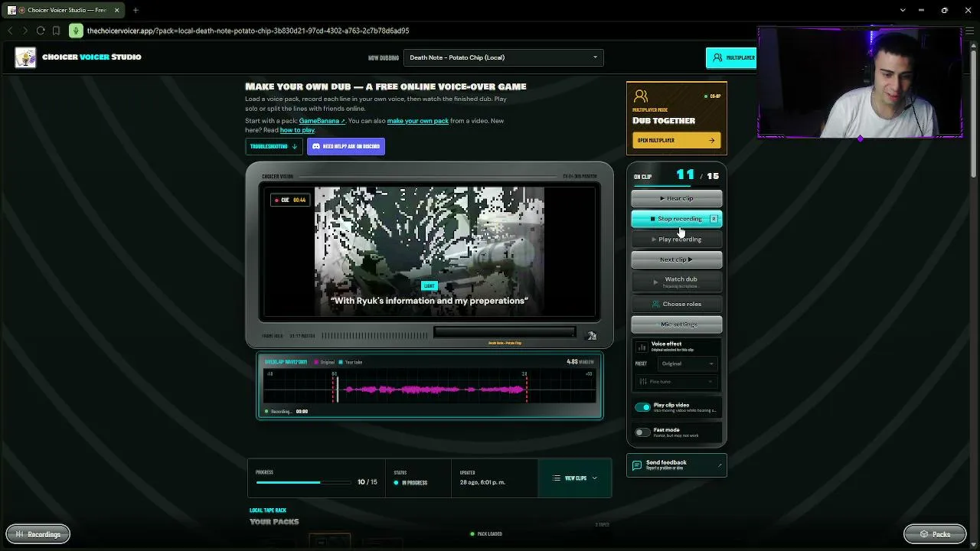980x551 pixels.
Task: Click the external arrow on Send feedback
Action: 719,465
